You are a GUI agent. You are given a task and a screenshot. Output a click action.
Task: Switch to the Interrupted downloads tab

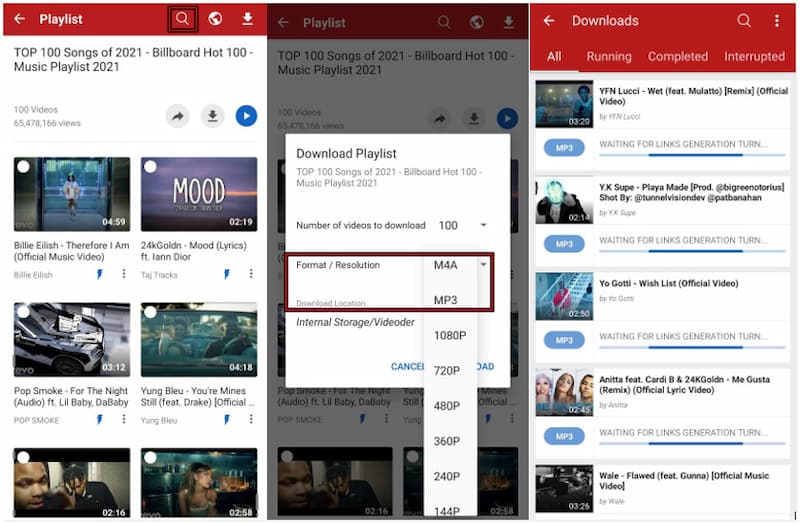pos(754,56)
